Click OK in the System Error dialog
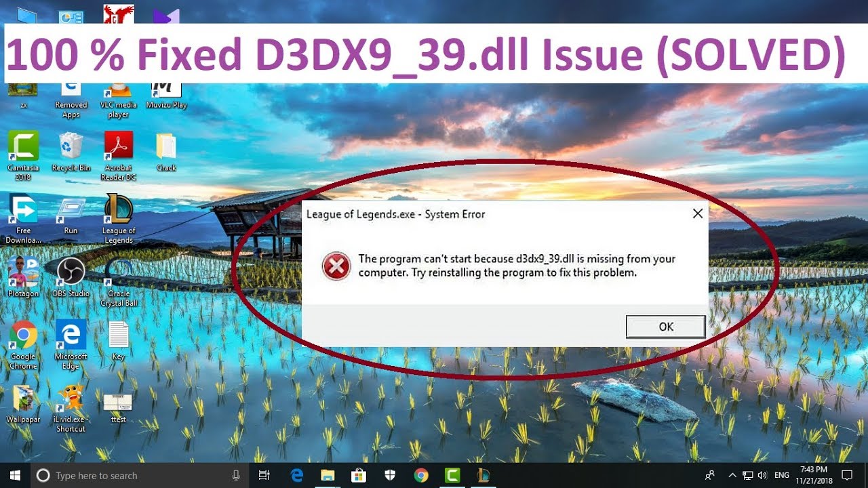Viewport: 868px width, 488px height. pos(665,327)
